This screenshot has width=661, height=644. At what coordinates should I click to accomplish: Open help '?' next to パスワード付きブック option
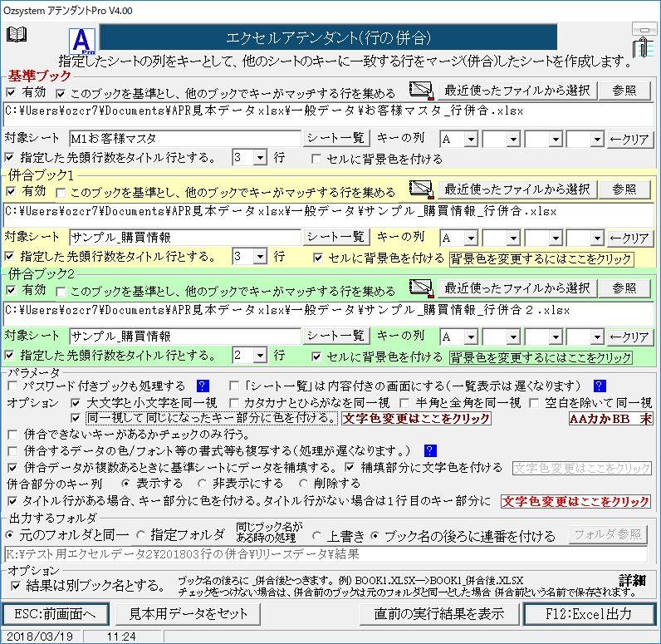point(203,386)
